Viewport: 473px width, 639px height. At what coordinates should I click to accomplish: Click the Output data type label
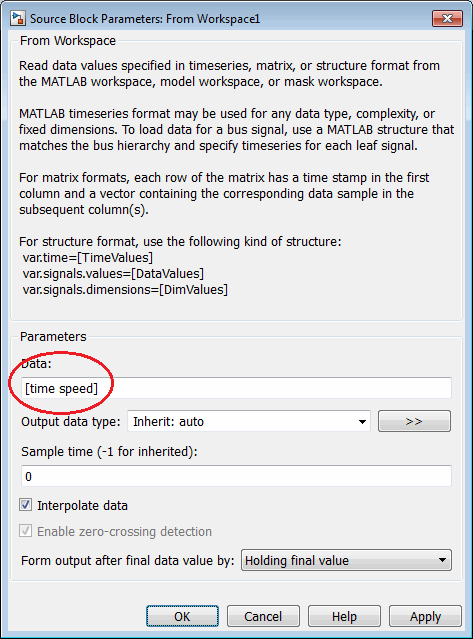[71, 421]
